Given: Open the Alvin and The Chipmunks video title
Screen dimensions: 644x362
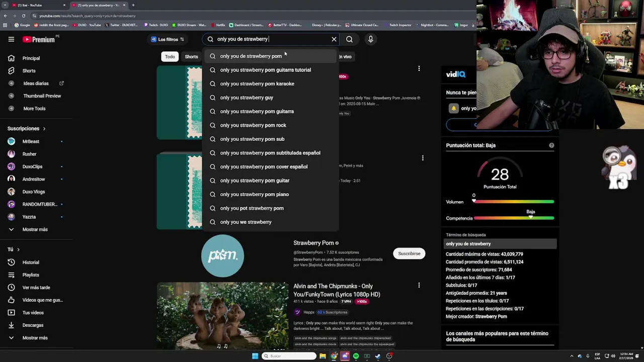Looking at the screenshot, I should (x=336, y=290).
